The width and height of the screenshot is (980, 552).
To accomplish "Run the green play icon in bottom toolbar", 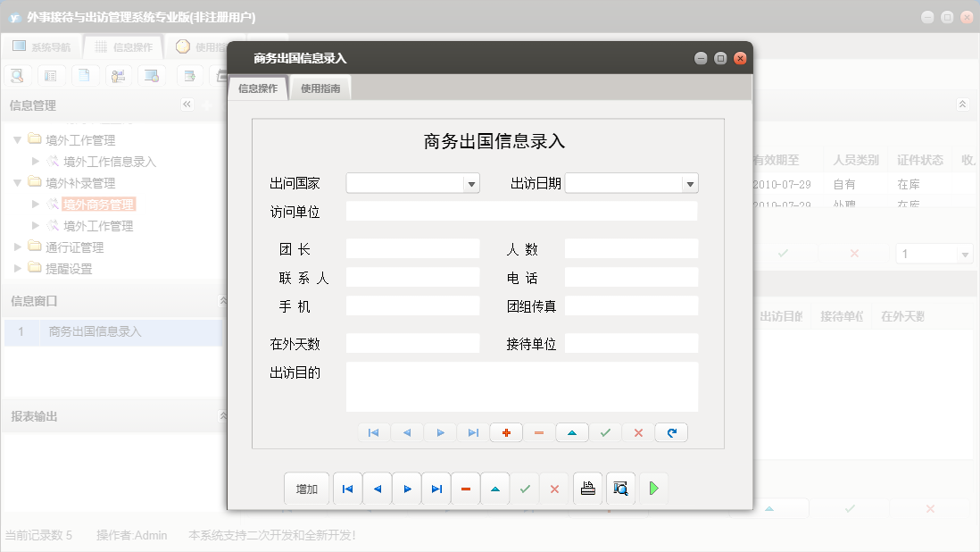I will pyautogui.click(x=652, y=489).
